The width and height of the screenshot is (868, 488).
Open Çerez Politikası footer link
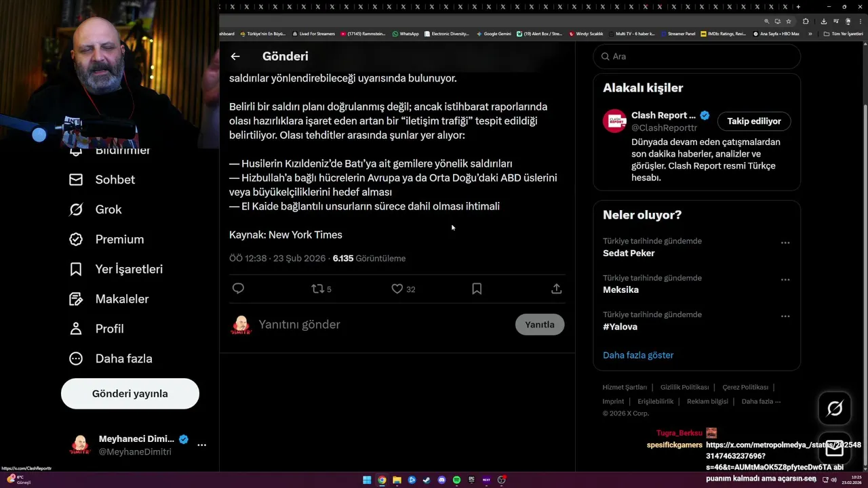point(745,387)
